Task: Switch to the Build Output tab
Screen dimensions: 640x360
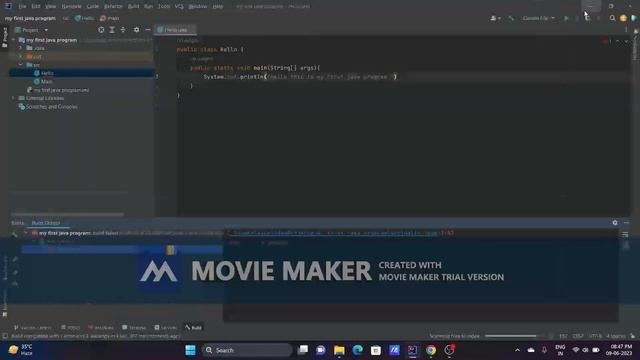Action: [46, 223]
